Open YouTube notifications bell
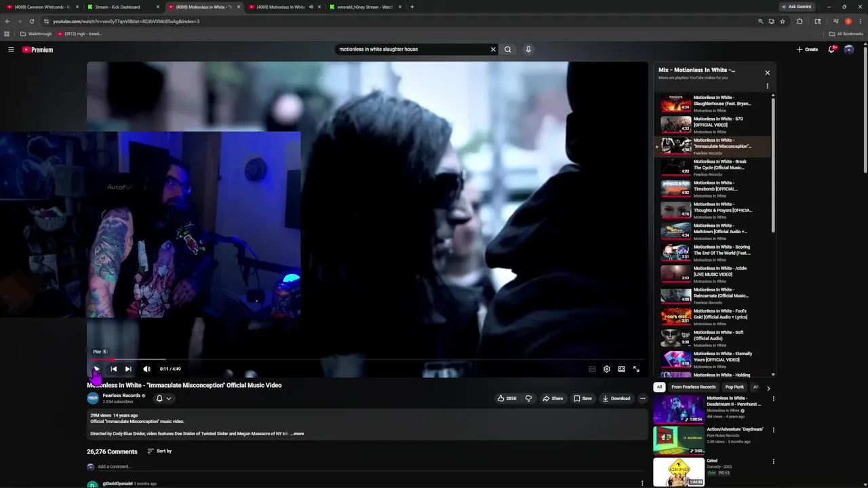The image size is (868, 488). coord(831,49)
